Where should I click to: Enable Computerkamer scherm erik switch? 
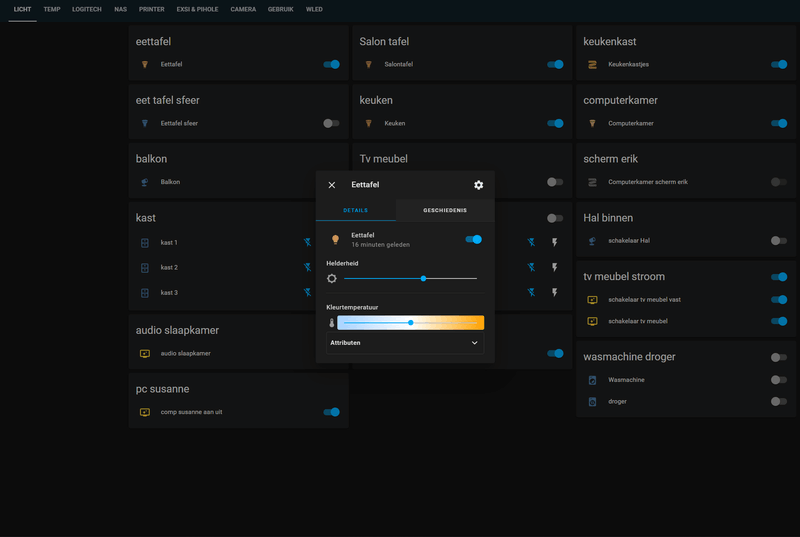coord(779,182)
